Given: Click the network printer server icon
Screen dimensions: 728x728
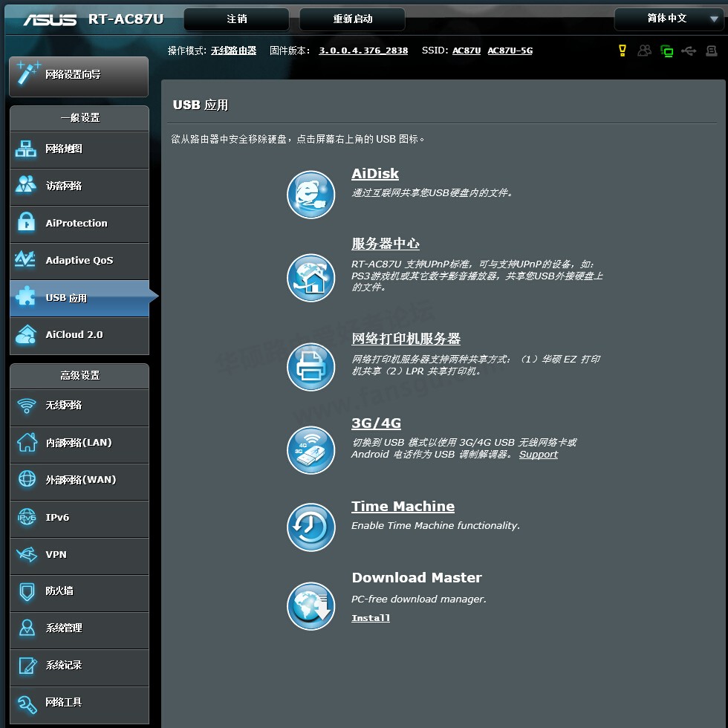Looking at the screenshot, I should 311,367.
